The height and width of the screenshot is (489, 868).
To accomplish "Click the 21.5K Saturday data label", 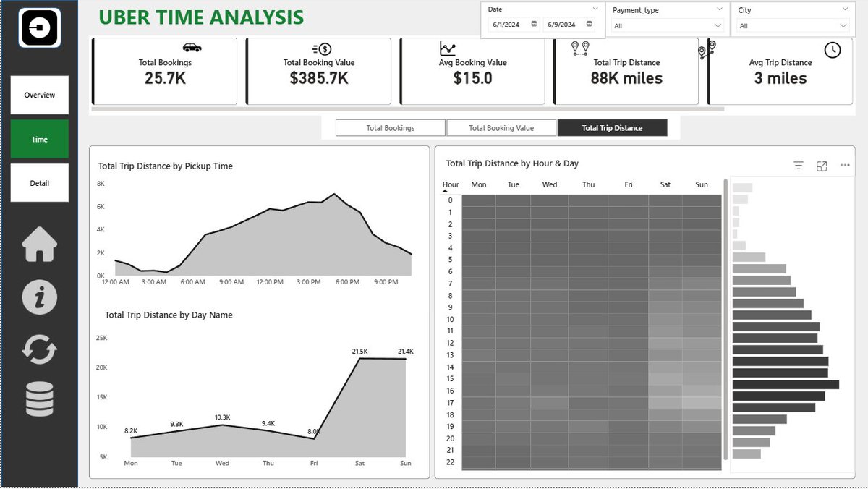I will coord(360,351).
